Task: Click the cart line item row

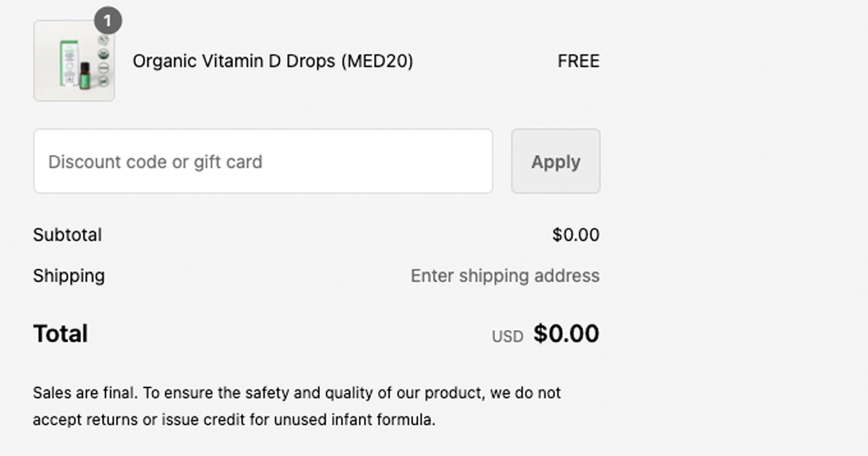Action: (x=318, y=61)
